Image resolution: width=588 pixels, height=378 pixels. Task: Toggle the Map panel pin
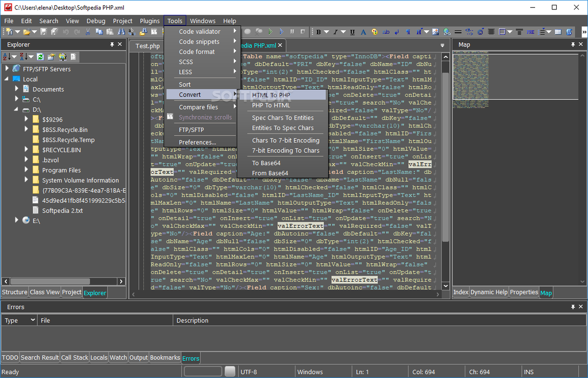tap(573, 45)
